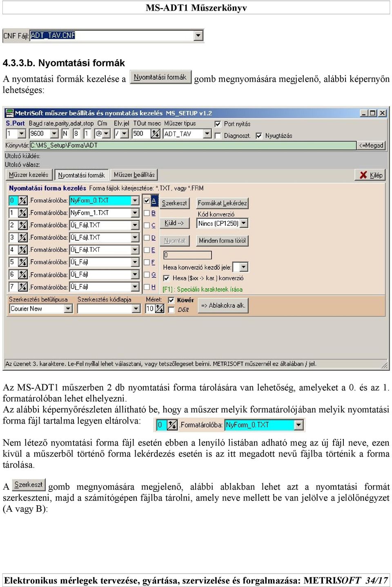This screenshot has width=392, height=587.
Task: Expand the Műszer típus ADT_TAV dropdown
Action: point(207,134)
